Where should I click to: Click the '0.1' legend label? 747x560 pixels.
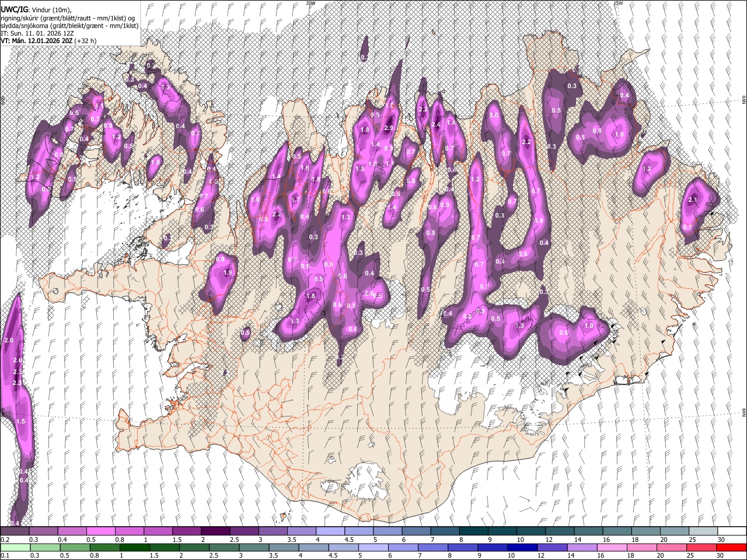pos(5,555)
